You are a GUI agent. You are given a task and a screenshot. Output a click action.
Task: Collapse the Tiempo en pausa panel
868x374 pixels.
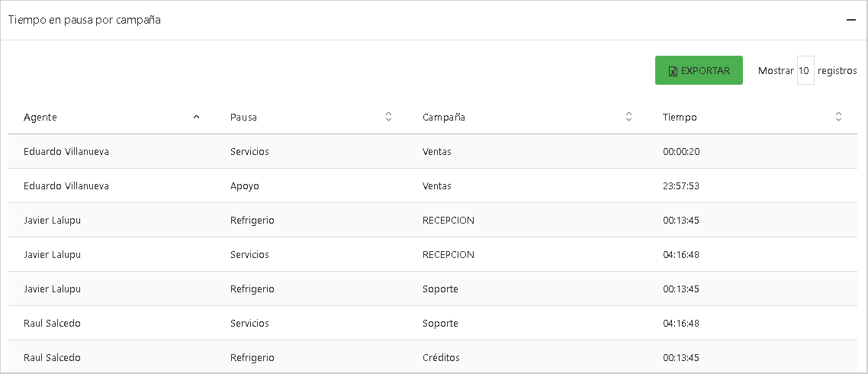(x=850, y=21)
